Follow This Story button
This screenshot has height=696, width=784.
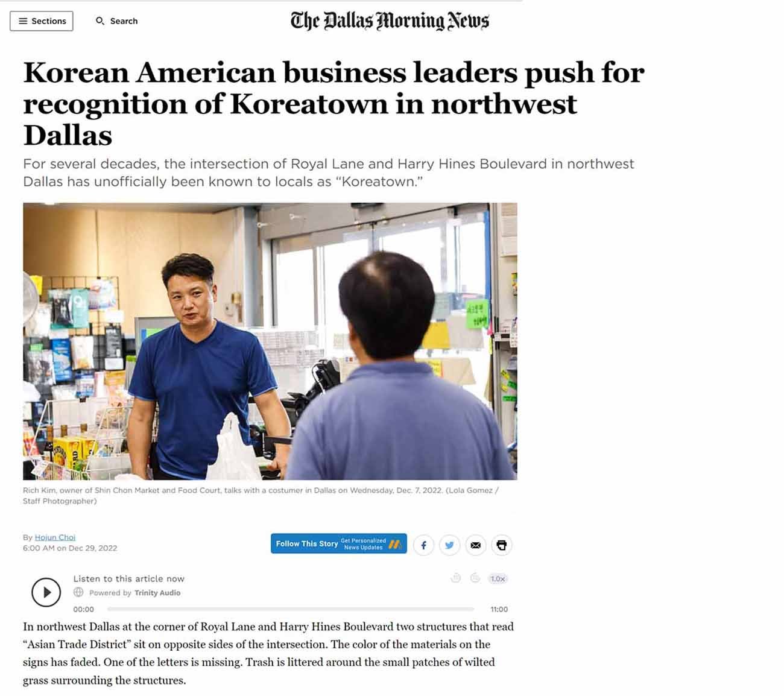338,543
